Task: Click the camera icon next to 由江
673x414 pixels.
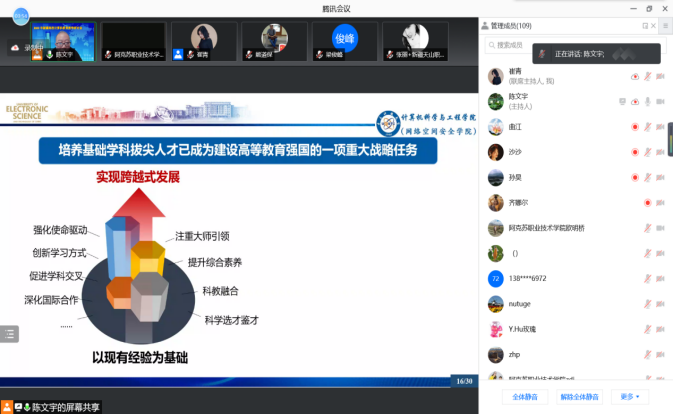Action: (661, 127)
